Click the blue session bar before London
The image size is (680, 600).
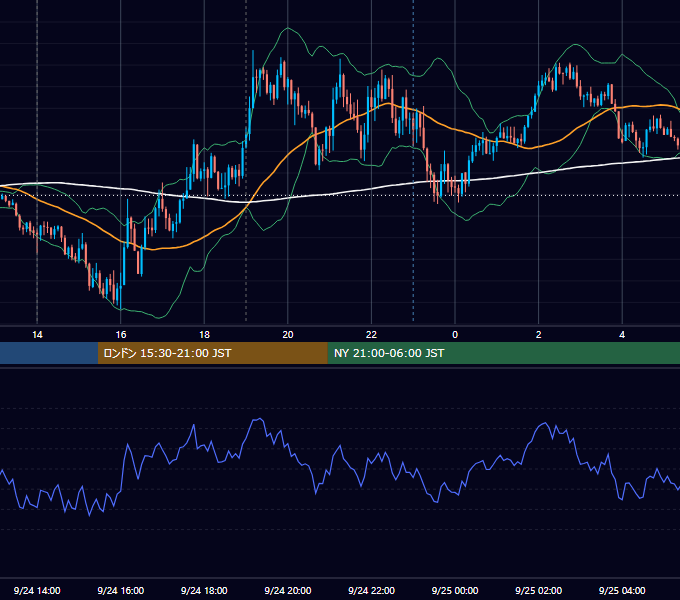pyautogui.click(x=49, y=353)
